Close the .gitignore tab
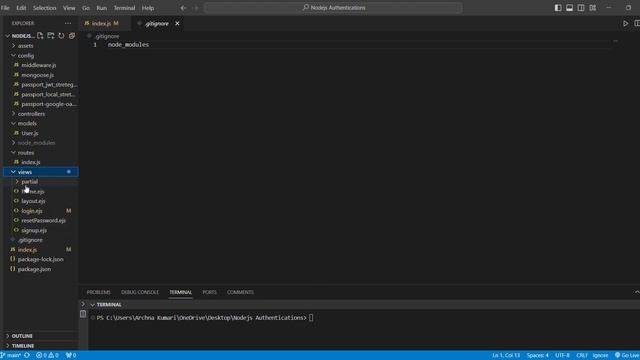The width and height of the screenshot is (640, 360). click(177, 24)
